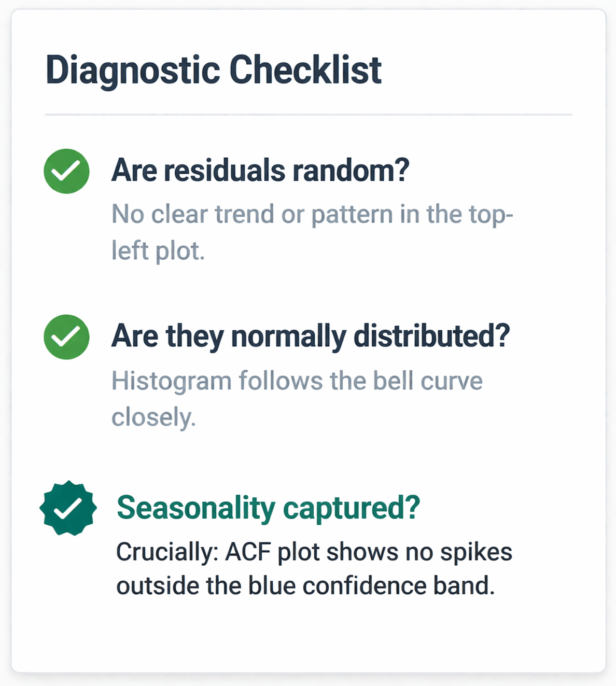Click the green checkmark beside normally distributed
This screenshot has width=616, height=686.
[x=66, y=337]
